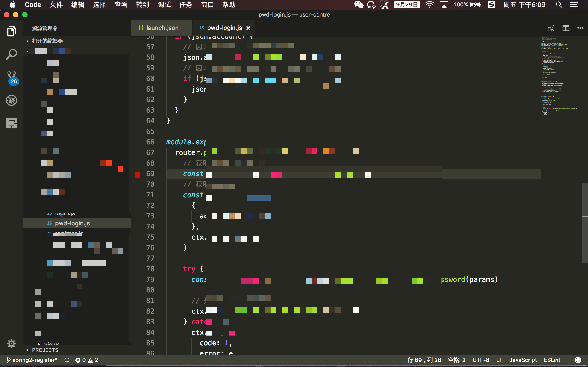Click the 9月29日 calendar icon in menu bar
The height and width of the screenshot is (367, 588).
407,5
